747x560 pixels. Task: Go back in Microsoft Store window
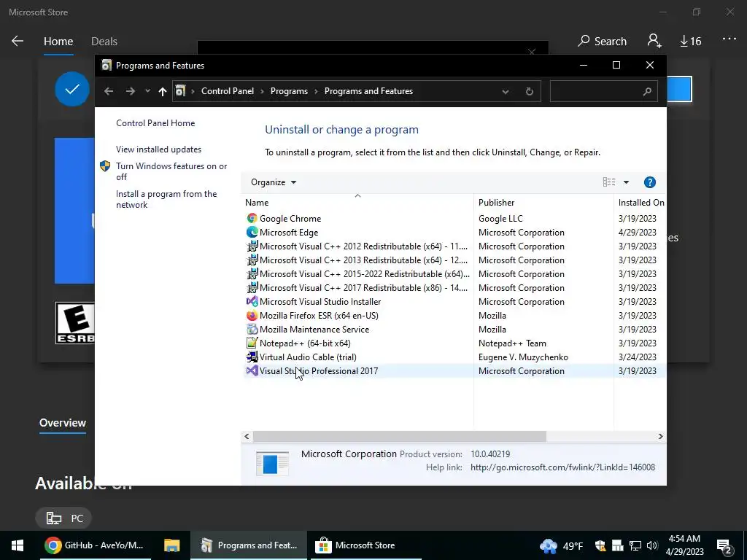tap(18, 41)
